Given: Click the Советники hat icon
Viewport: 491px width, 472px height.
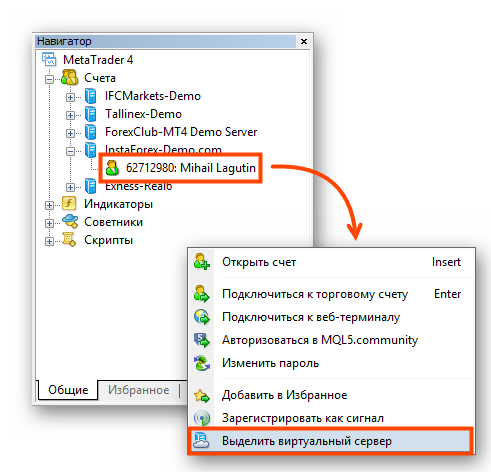Looking at the screenshot, I should 70,222.
